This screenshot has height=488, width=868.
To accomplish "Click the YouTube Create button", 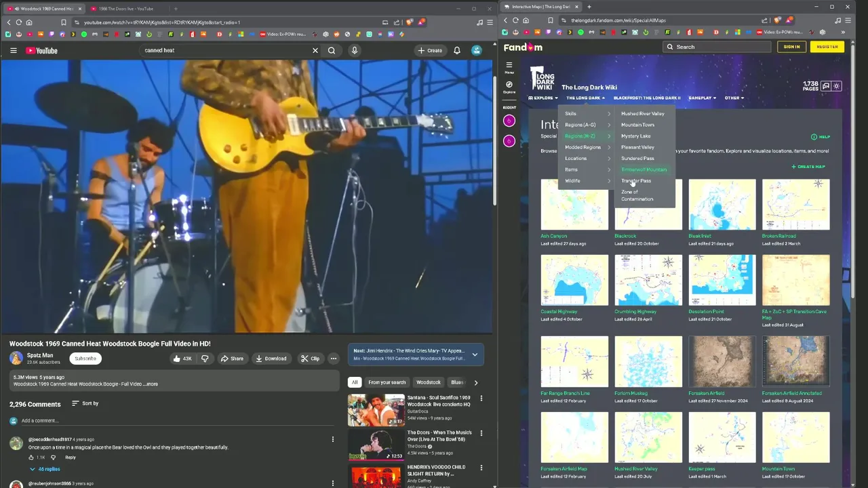I will [x=430, y=50].
